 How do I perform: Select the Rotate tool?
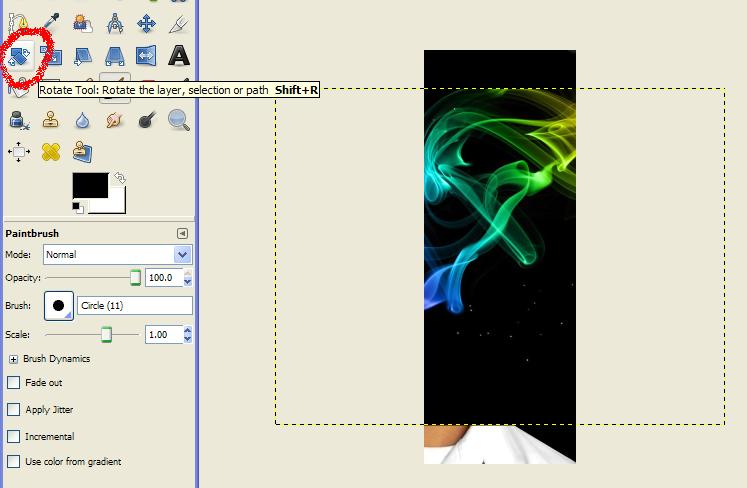(19, 56)
